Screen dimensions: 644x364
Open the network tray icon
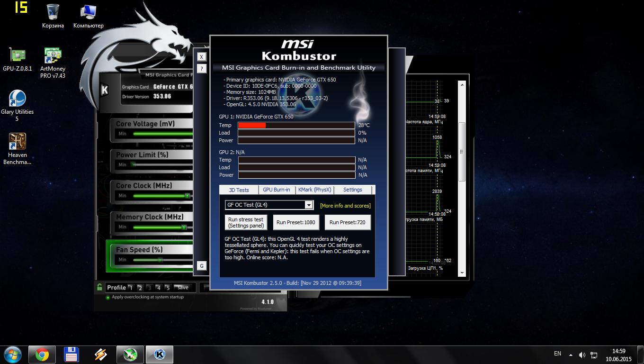point(594,355)
